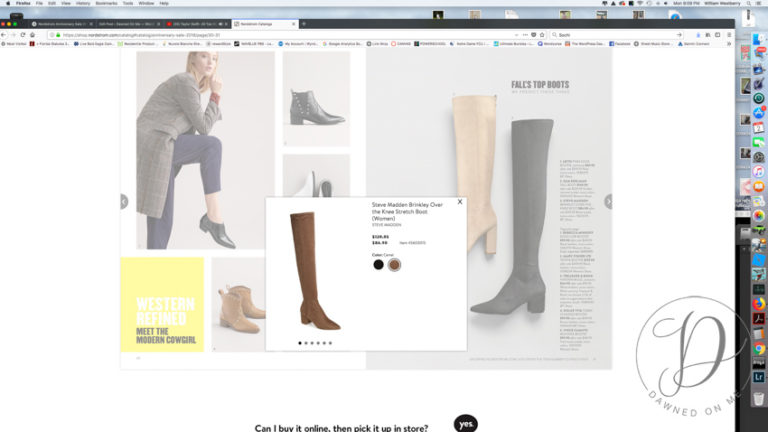The height and width of the screenshot is (432, 768).
Task: Select the camel brown color swatch
Action: tap(394, 264)
